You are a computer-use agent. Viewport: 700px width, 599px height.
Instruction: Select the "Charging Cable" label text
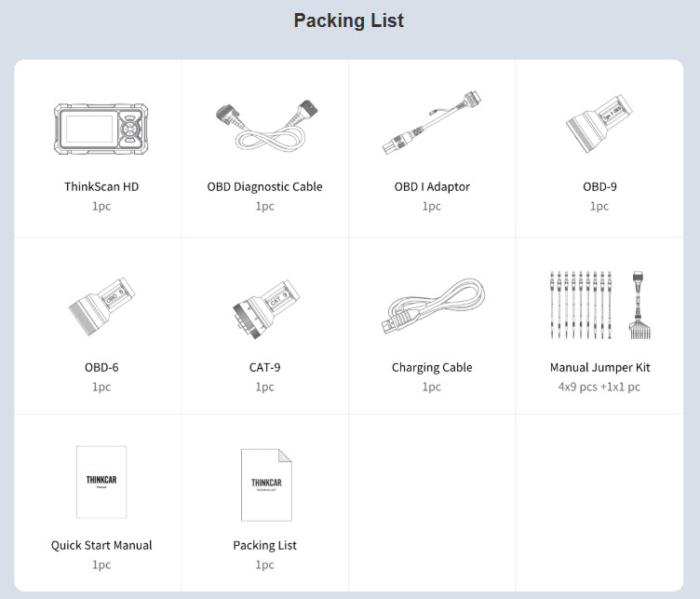tap(432, 368)
